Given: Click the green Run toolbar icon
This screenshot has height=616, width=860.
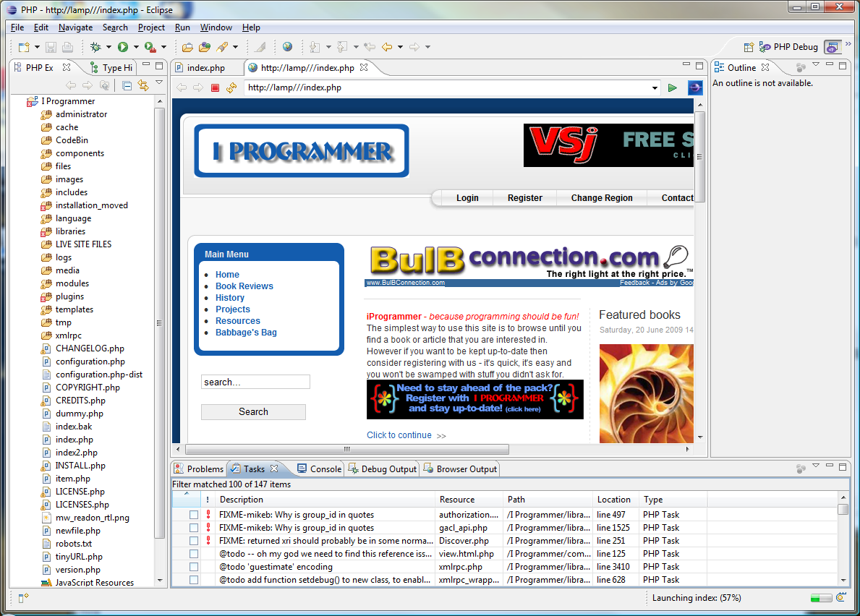Looking at the screenshot, I should tap(123, 47).
